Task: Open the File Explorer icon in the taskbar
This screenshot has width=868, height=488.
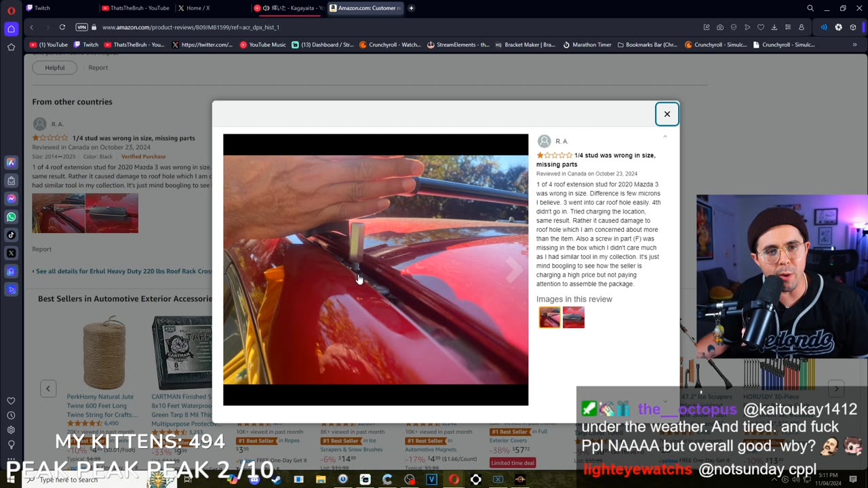Action: pyautogui.click(x=321, y=480)
